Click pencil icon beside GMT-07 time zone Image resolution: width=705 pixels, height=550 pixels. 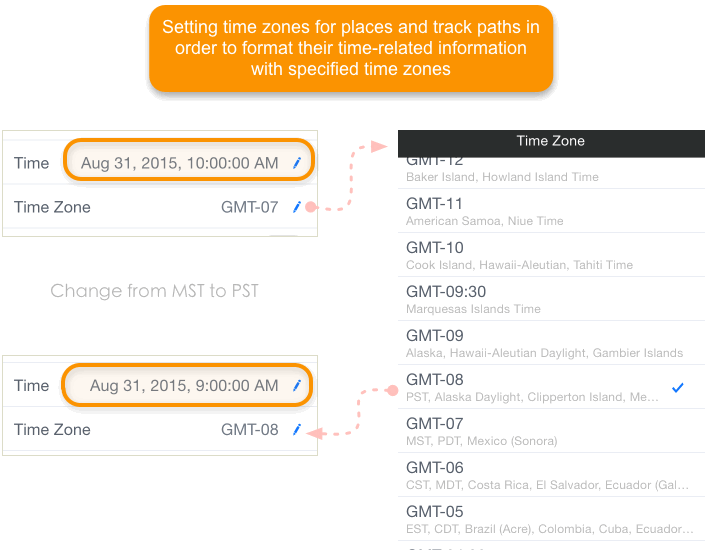[297, 207]
